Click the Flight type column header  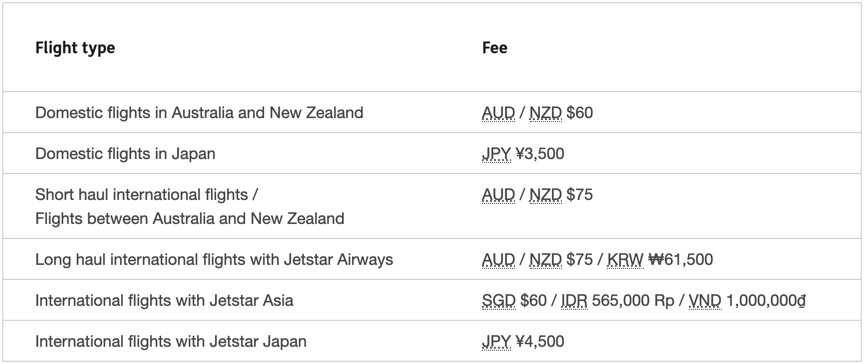[x=75, y=48]
